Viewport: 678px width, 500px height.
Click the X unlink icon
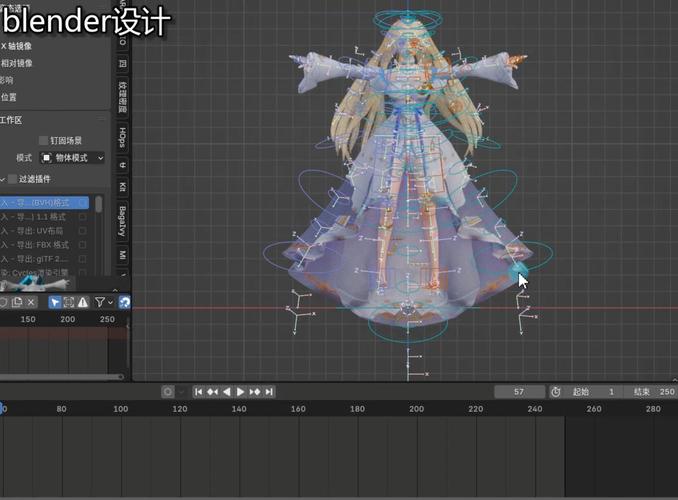31,302
